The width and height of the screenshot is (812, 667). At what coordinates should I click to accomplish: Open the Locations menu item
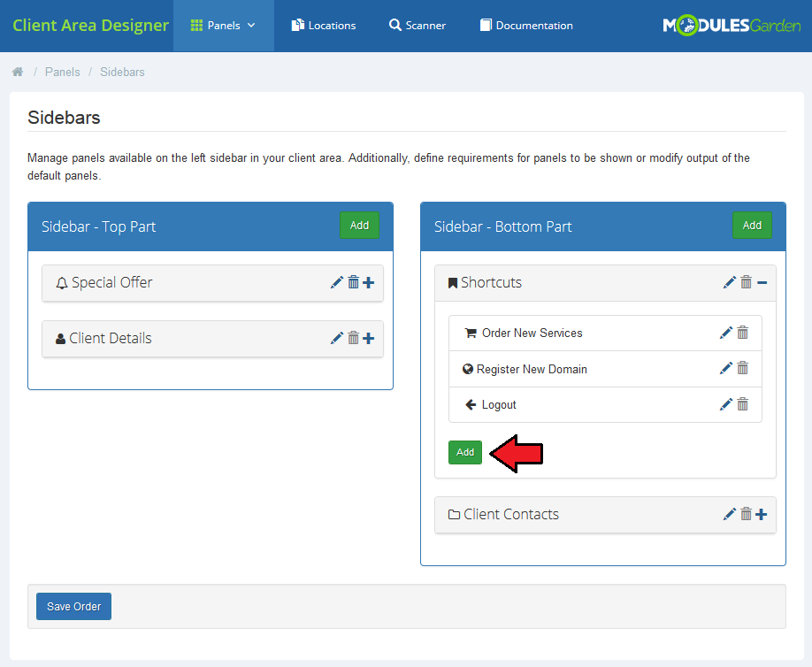pyautogui.click(x=324, y=26)
